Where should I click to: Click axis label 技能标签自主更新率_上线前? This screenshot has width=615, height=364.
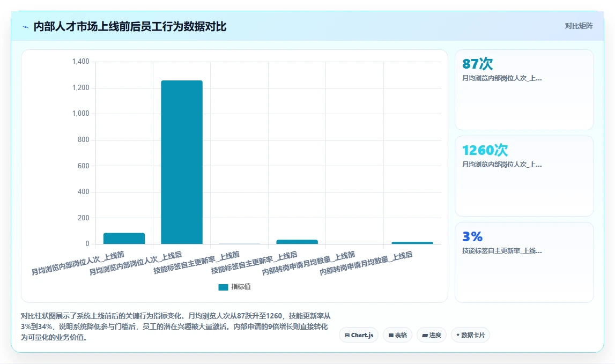click(196, 262)
